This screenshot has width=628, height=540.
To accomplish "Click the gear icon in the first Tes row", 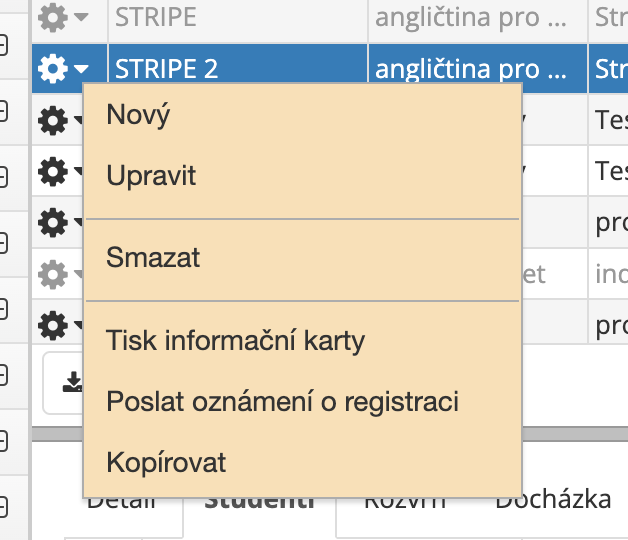I will [52, 120].
